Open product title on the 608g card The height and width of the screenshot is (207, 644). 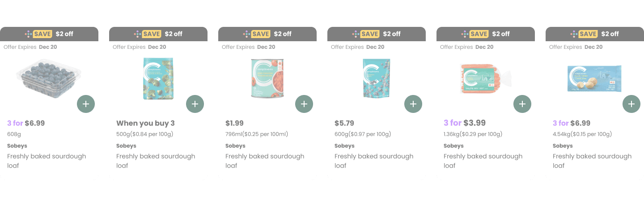(x=47, y=161)
